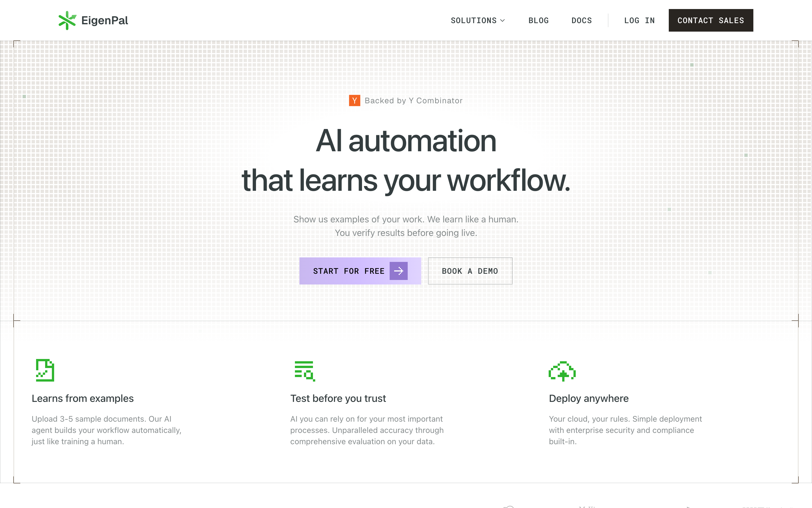Click Book a Demo button
The image size is (812, 508).
coord(470,271)
